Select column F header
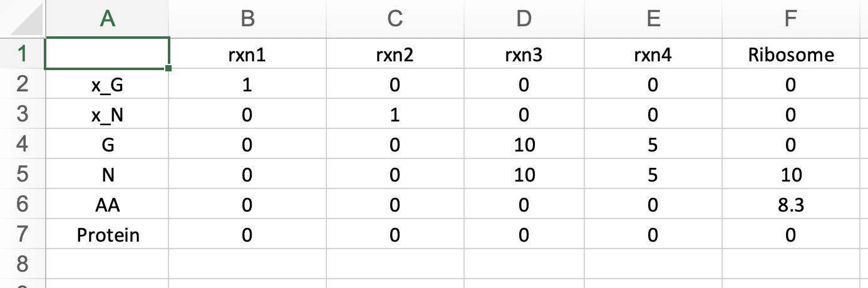Screen dimensions: 868x288 pyautogui.click(x=791, y=19)
